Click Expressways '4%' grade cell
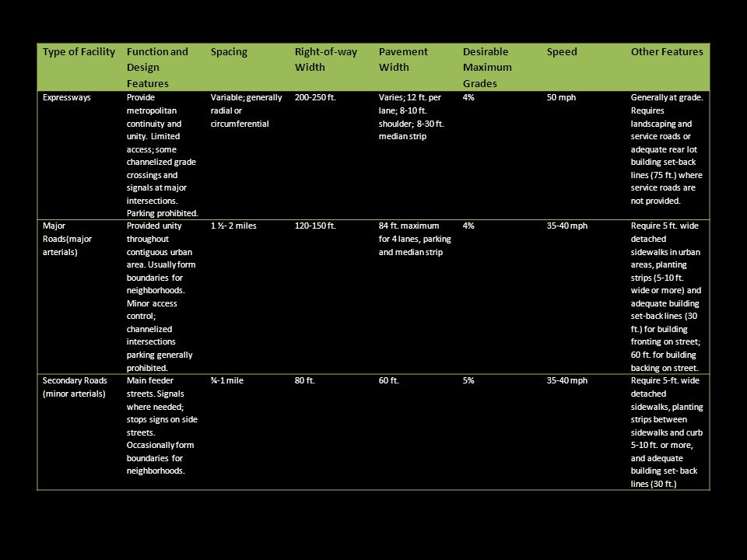 coord(468,98)
